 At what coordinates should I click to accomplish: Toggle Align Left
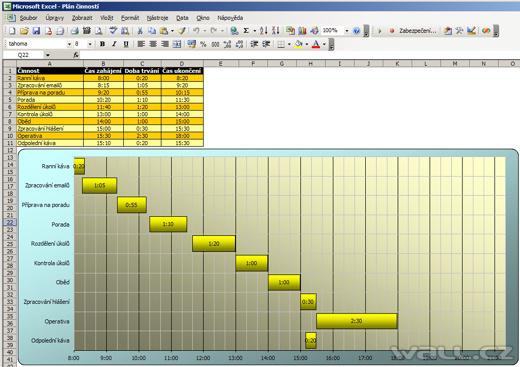[141, 44]
